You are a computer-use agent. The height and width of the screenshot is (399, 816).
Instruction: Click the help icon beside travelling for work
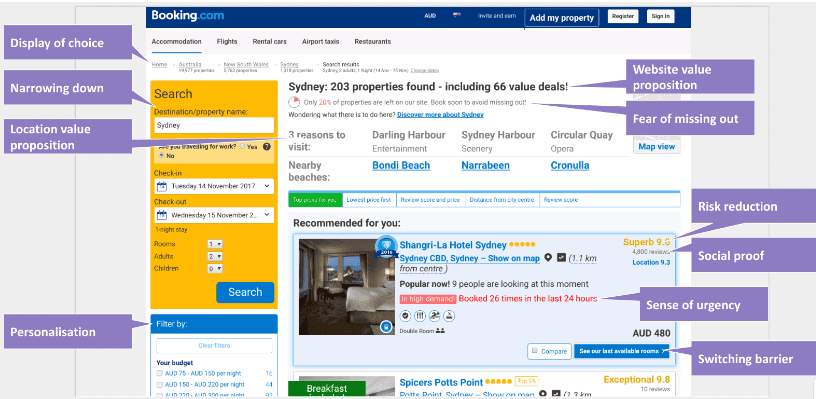pyautogui.click(x=267, y=147)
